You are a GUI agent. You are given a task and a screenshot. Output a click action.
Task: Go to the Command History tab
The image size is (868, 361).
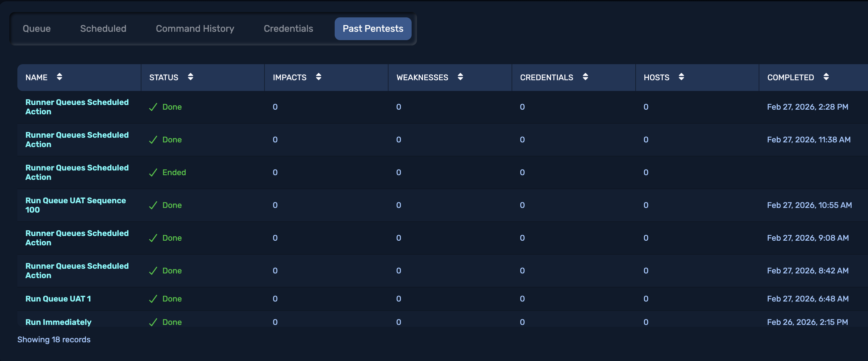click(195, 29)
